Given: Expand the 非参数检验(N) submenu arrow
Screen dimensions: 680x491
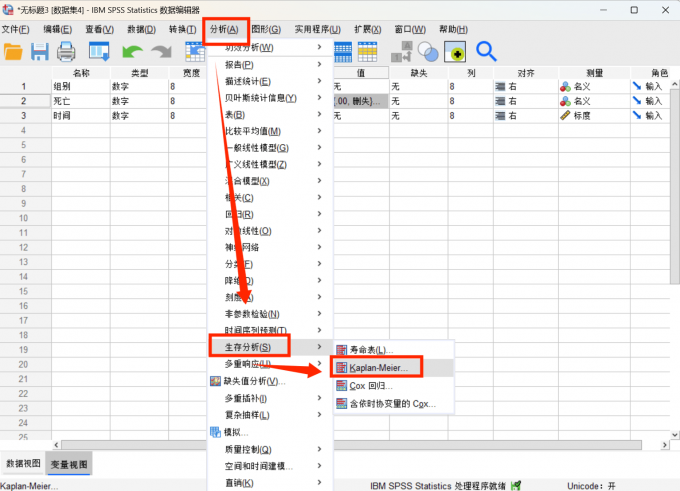Looking at the screenshot, I should tap(319, 314).
